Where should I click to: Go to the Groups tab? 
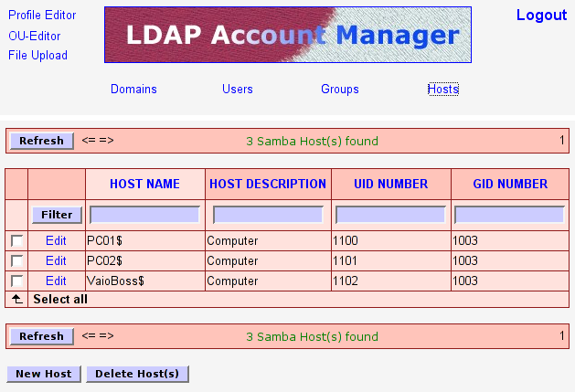point(340,90)
